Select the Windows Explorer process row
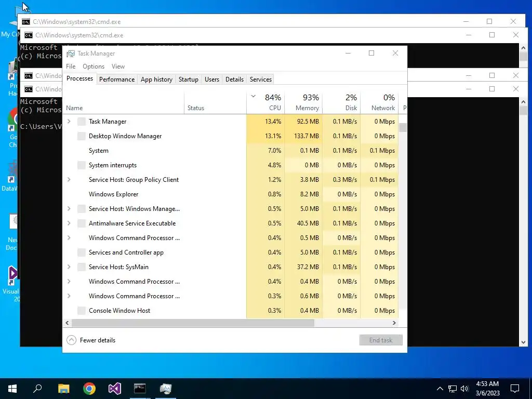The height and width of the screenshot is (399, 532). click(230, 194)
